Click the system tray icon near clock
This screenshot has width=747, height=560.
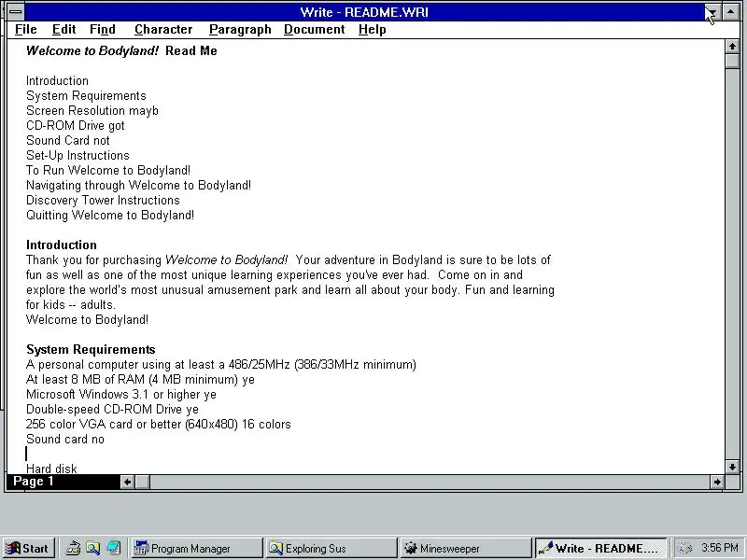coord(684,548)
